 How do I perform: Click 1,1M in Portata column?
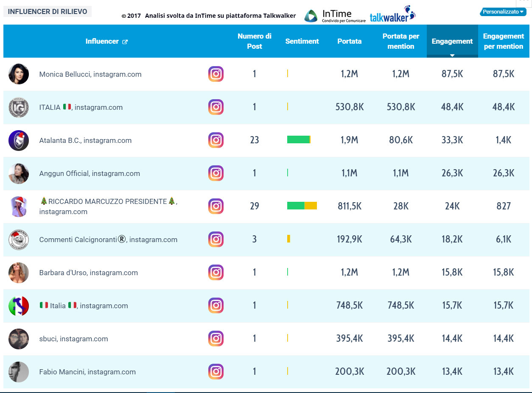click(350, 173)
